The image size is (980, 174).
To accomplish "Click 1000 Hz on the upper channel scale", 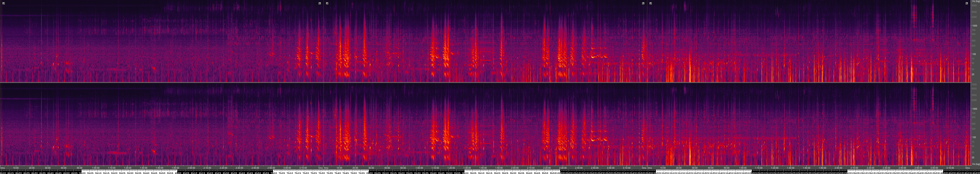I will pos(974,26).
